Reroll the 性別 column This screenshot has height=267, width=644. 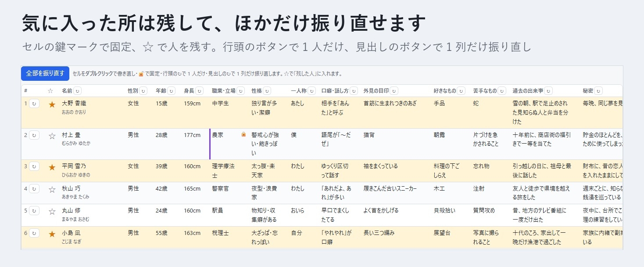(143, 91)
